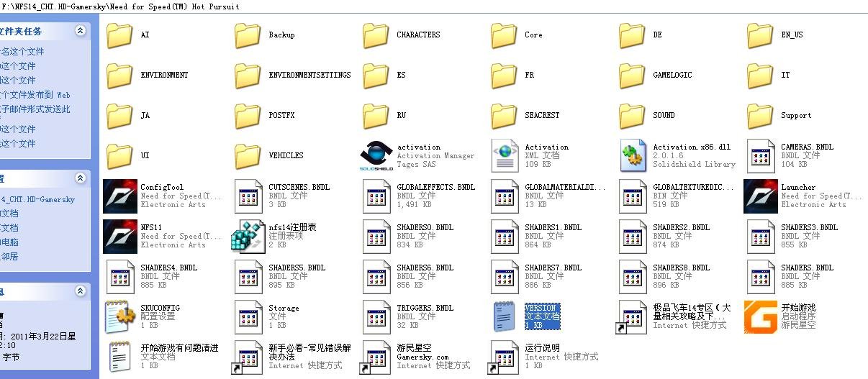This screenshot has height=379, width=868.
Task: Click the 子邮件形式发送此 task link
Action: (x=36, y=109)
